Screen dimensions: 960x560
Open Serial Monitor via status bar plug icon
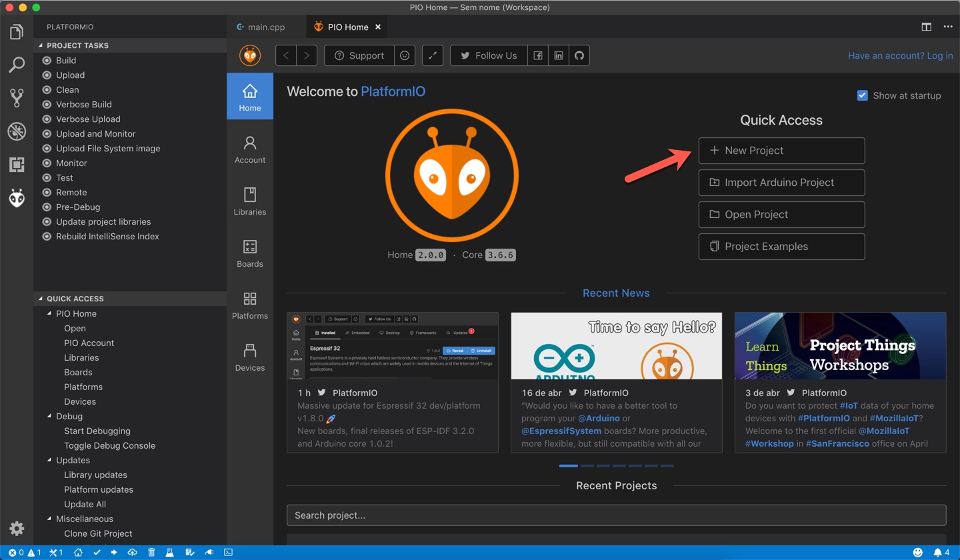coord(209,552)
